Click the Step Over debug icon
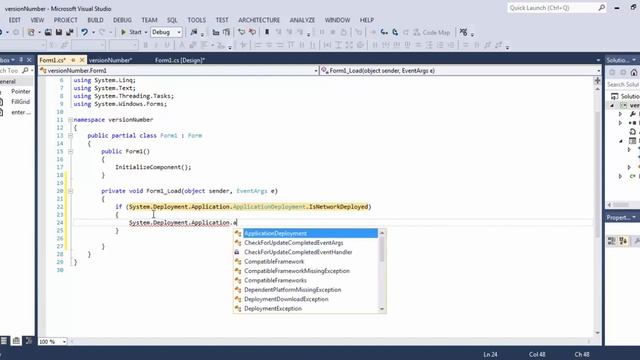Viewport: 640px width, 360px height. pyautogui.click(x=395, y=32)
